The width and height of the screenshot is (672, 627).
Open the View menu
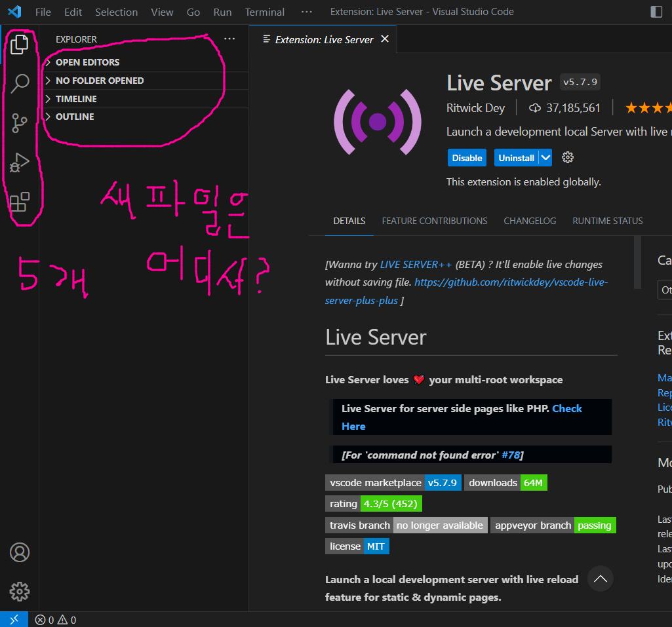(x=162, y=12)
